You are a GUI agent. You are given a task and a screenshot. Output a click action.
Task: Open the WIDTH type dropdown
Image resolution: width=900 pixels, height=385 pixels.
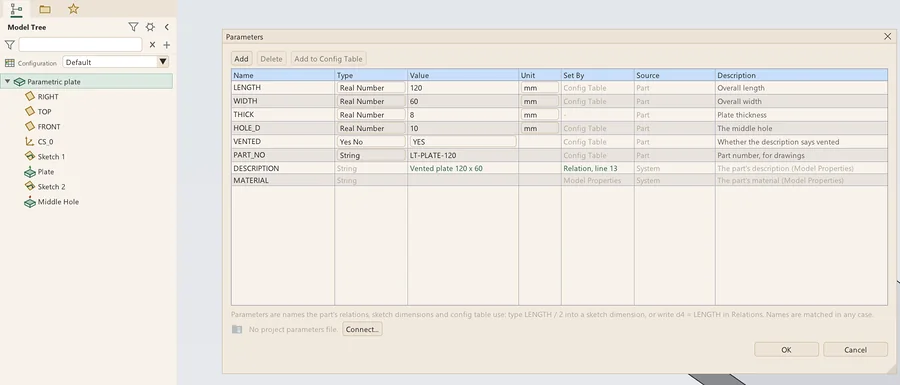pyautogui.click(x=371, y=101)
